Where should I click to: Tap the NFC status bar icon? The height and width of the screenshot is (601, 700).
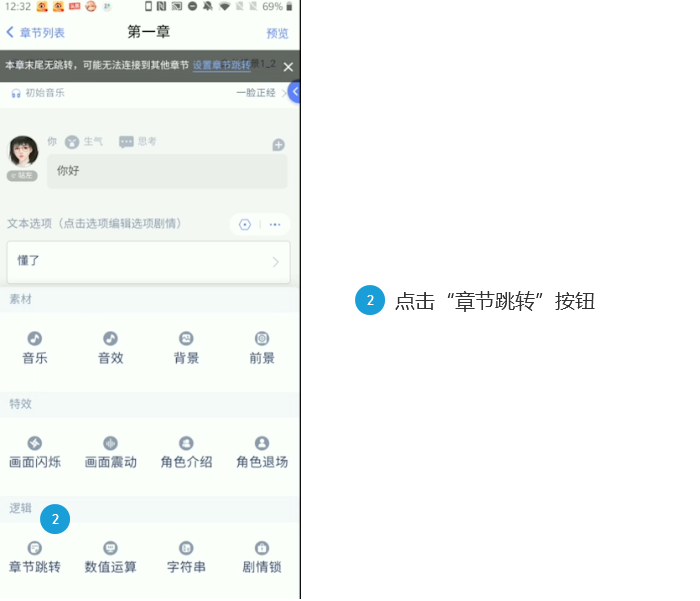pyautogui.click(x=162, y=6)
